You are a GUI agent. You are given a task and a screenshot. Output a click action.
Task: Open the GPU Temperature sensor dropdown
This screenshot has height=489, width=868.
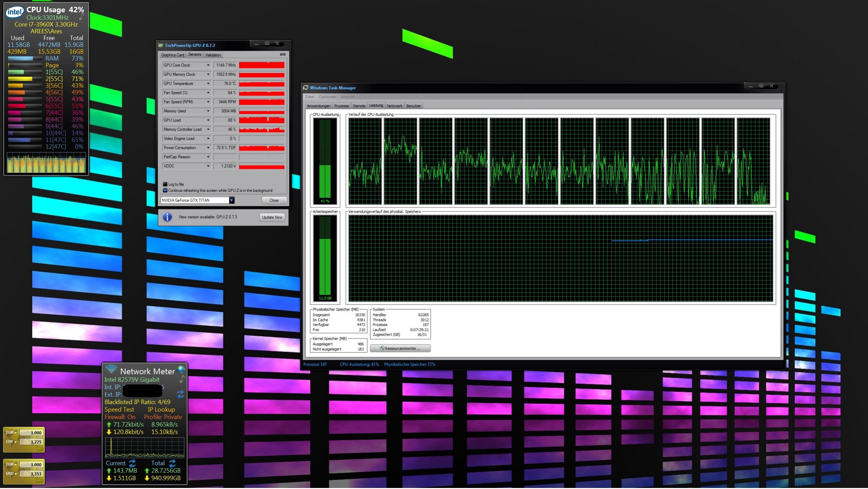pos(208,84)
